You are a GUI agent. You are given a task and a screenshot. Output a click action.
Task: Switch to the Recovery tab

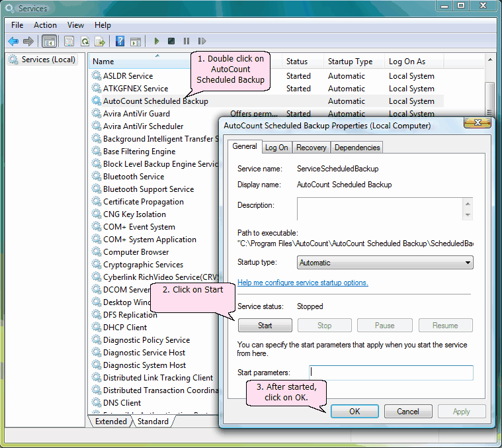click(x=311, y=148)
